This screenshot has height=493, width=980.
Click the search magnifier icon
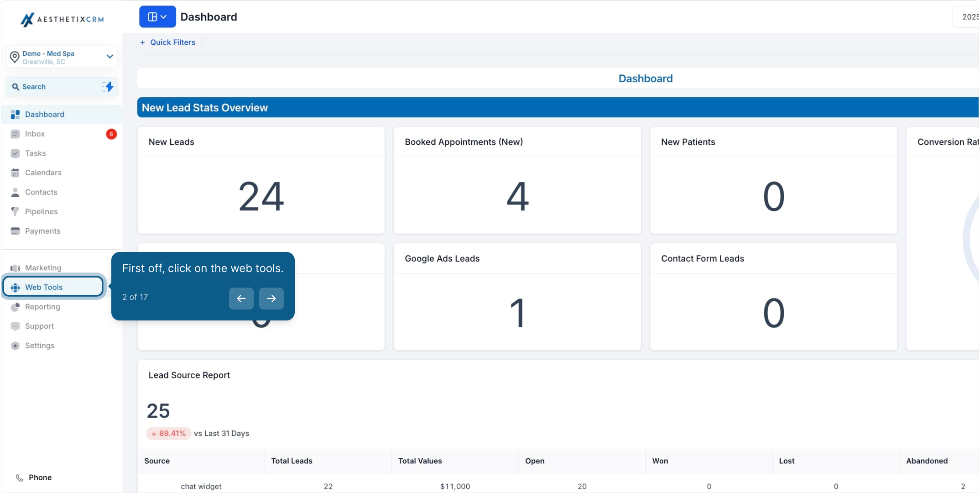[x=16, y=87]
